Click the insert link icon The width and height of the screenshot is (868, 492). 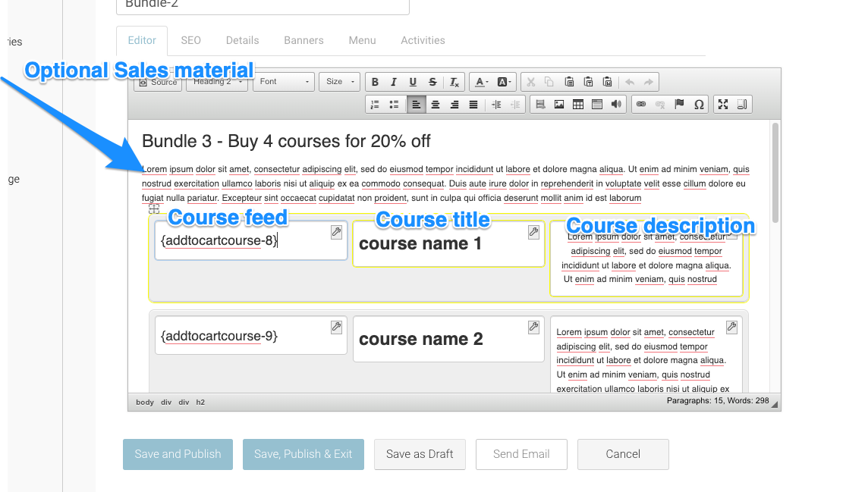pos(641,105)
